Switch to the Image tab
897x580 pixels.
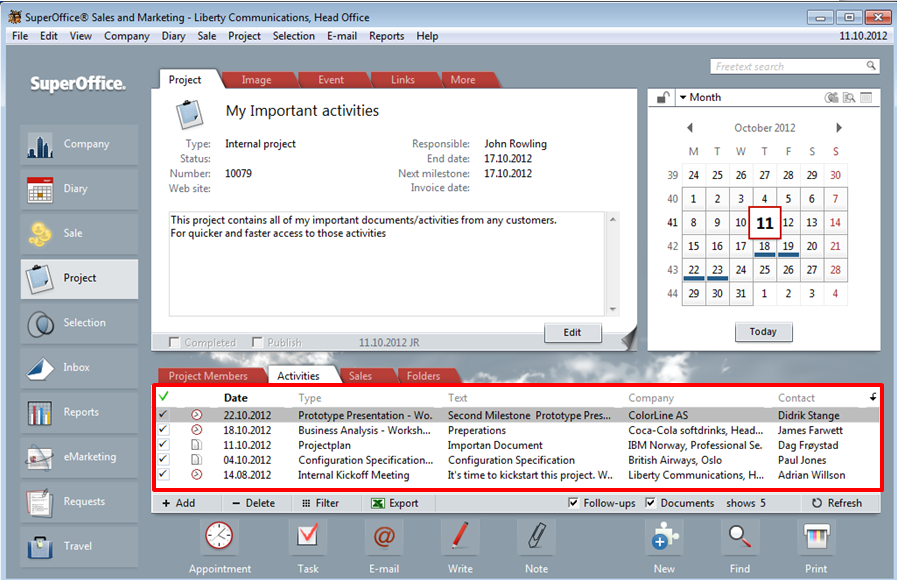[256, 80]
